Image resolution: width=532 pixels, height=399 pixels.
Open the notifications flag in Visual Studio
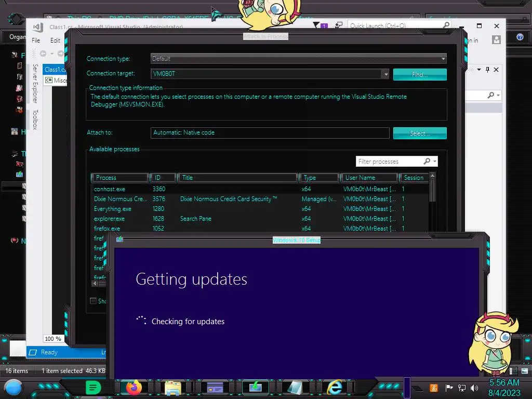316,25
